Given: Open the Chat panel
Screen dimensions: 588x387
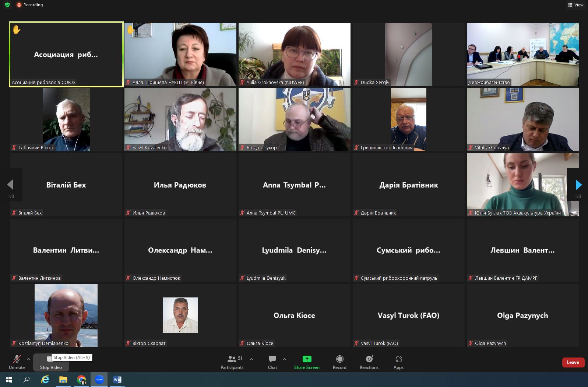Looking at the screenshot, I should click(272, 362).
